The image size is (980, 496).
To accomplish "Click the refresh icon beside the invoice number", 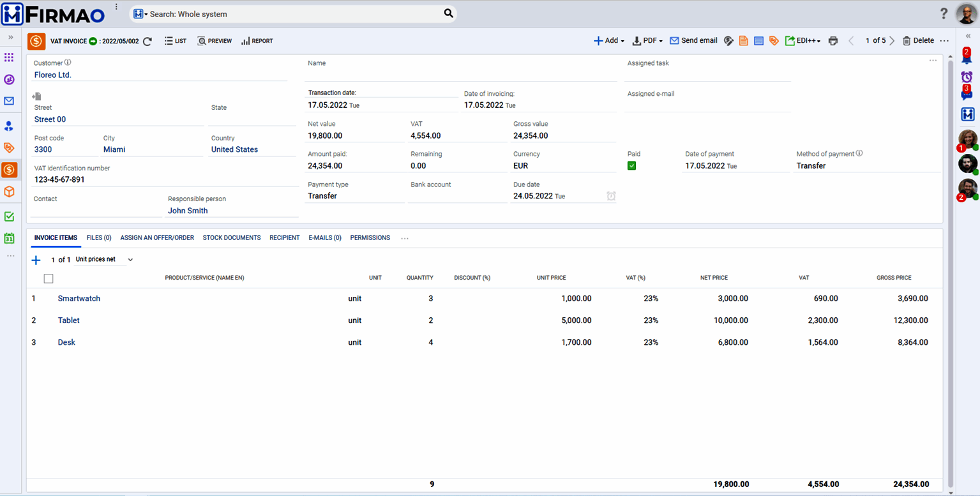I will pos(147,41).
